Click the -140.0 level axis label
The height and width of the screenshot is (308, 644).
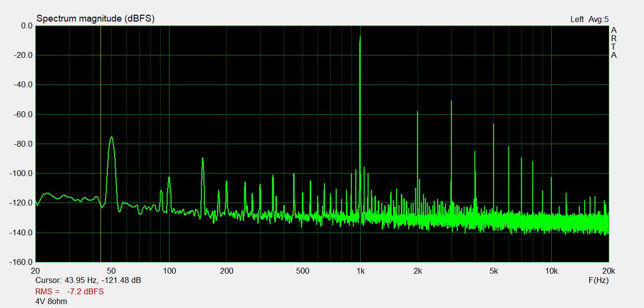pyautogui.click(x=22, y=232)
